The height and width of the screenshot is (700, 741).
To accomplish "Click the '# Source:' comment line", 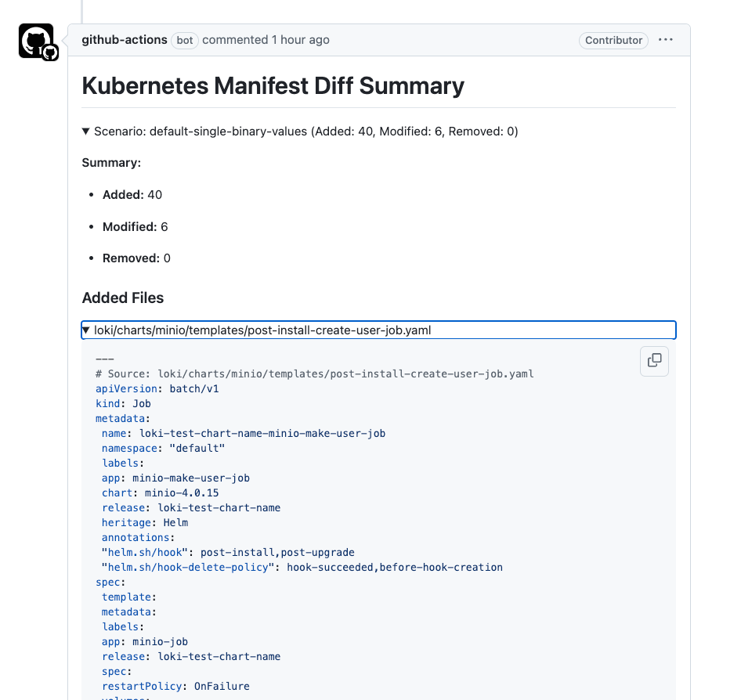I will (x=314, y=373).
